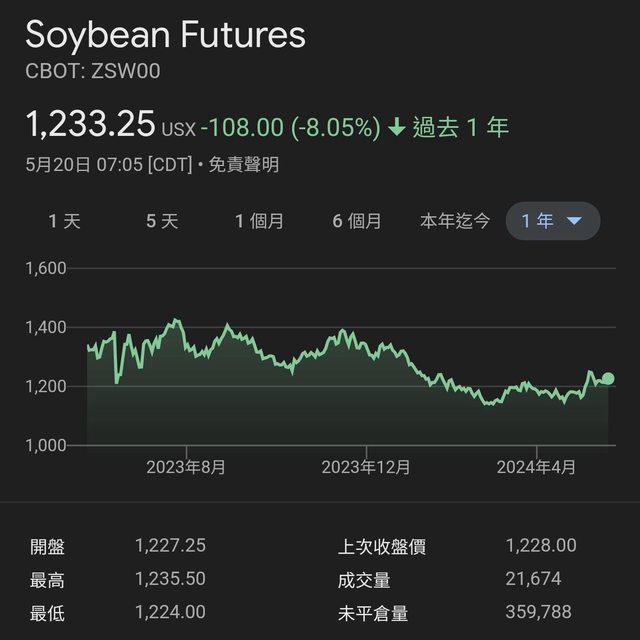Click the 2024年4月 axis label
The height and width of the screenshot is (640, 640).
[x=536, y=467]
